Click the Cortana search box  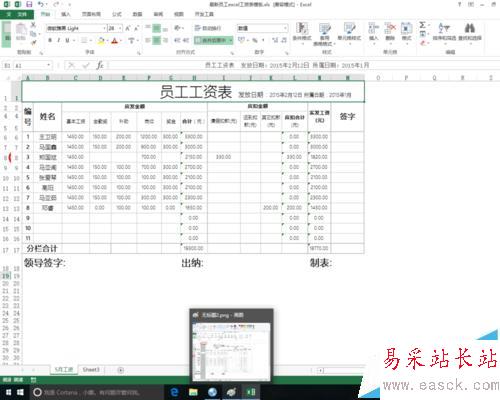[x=97, y=392]
